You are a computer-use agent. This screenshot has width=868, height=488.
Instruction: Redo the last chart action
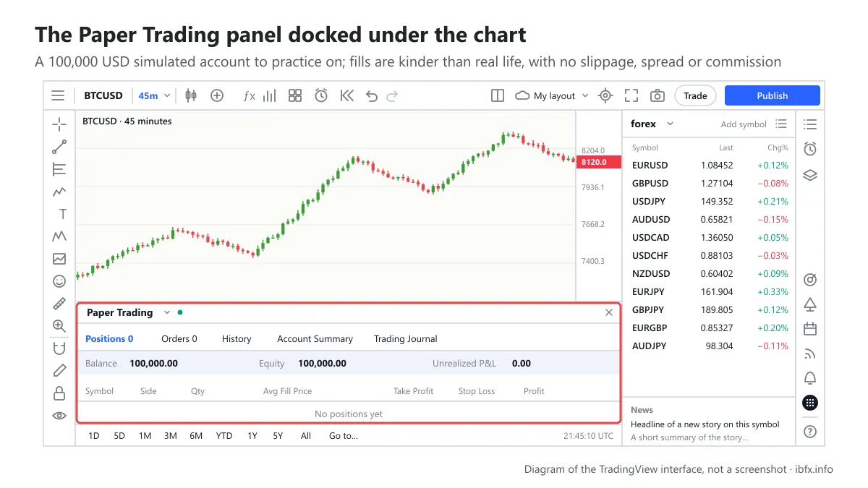[392, 95]
